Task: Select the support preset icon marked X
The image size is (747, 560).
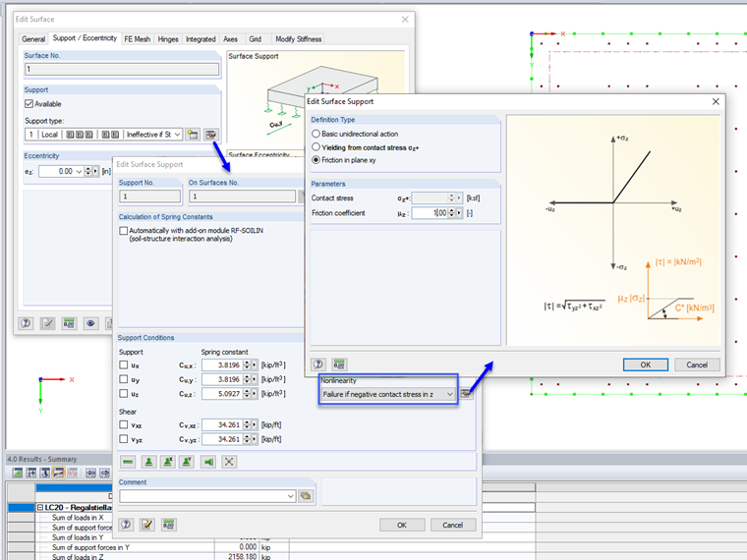Action: click(x=168, y=462)
